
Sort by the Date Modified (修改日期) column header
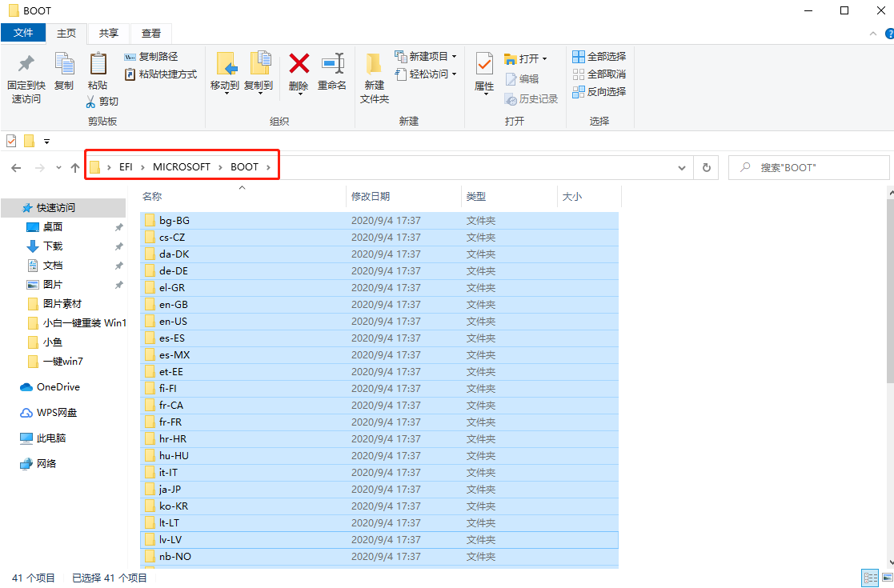point(371,196)
